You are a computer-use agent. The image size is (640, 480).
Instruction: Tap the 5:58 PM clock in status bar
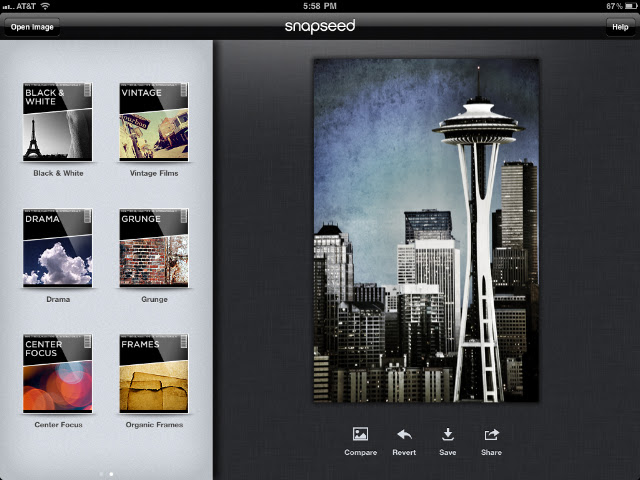click(x=320, y=6)
